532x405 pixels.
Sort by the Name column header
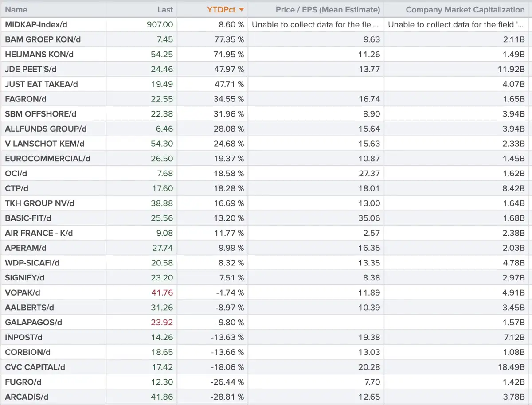[16, 9]
